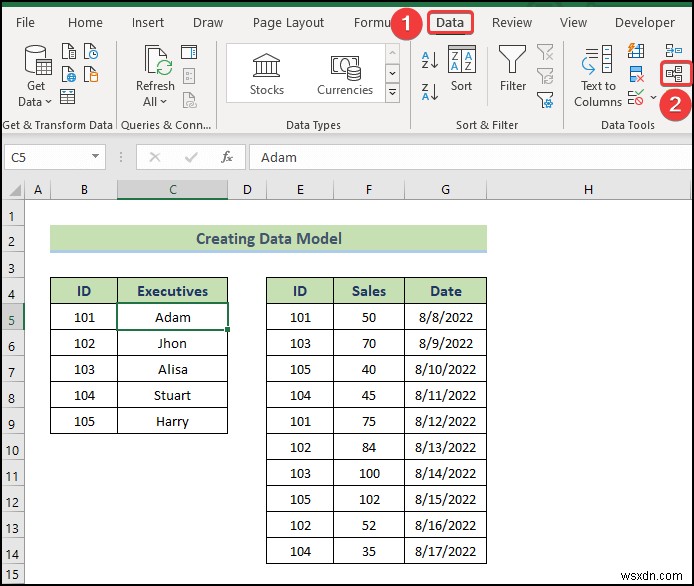Screen dimensions: 694x586
Task: Click the Select All corner triangle
Action: 15,190
